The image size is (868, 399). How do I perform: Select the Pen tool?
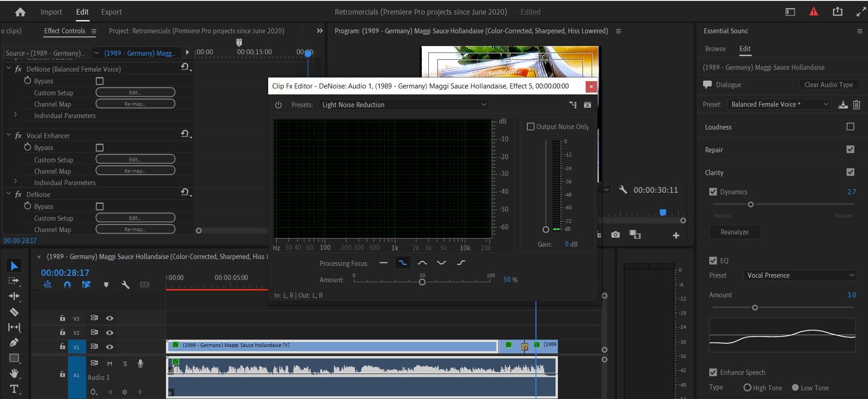tap(14, 342)
